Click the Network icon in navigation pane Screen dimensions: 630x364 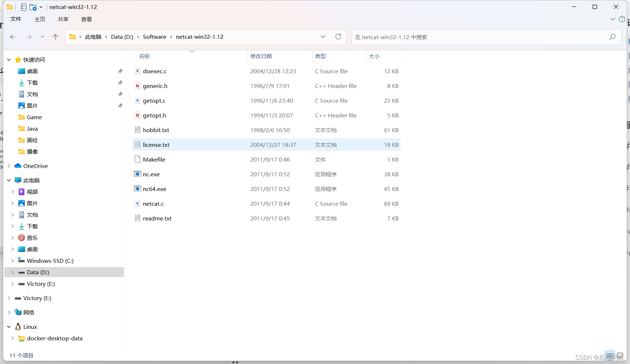18,312
